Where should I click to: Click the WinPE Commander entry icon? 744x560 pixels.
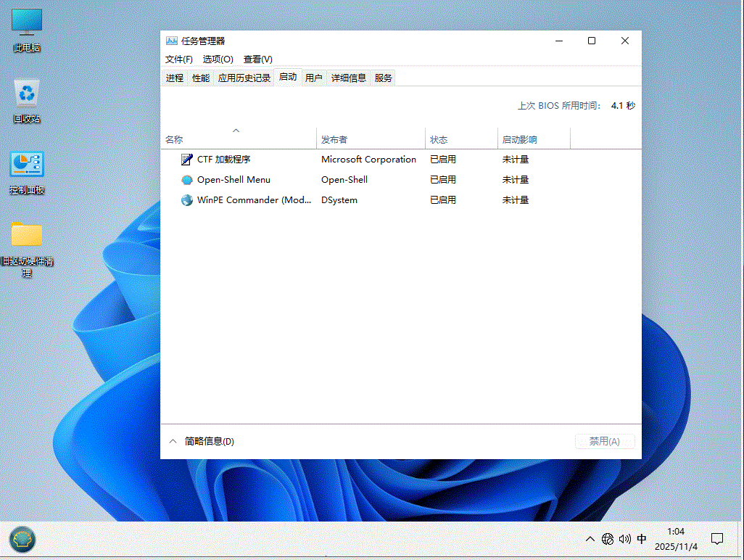pos(187,199)
